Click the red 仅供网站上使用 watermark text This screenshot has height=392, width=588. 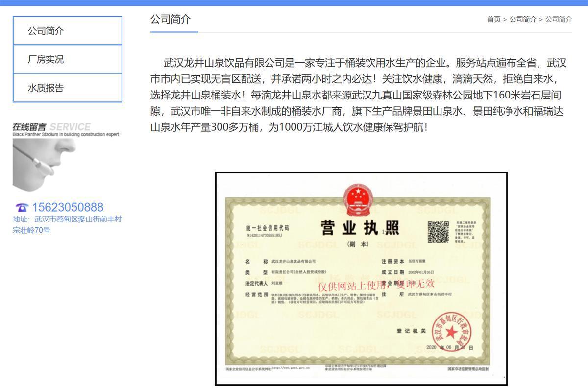(x=376, y=285)
